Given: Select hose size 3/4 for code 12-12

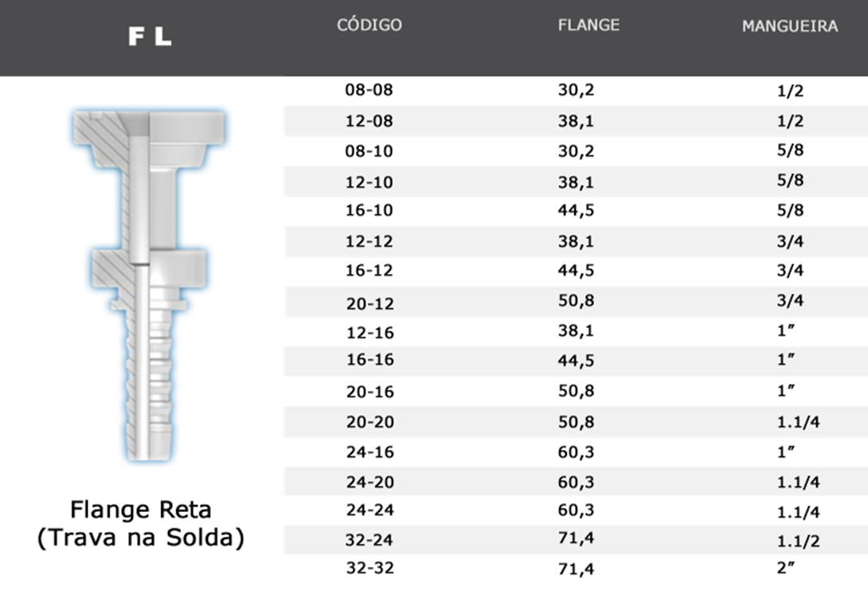Looking at the screenshot, I should tap(790, 240).
